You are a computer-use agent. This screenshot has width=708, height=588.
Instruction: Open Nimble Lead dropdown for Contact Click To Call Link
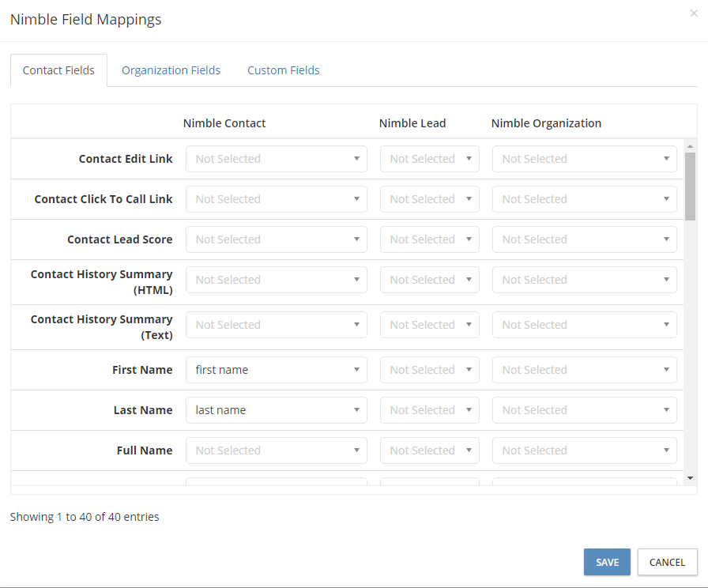point(430,199)
